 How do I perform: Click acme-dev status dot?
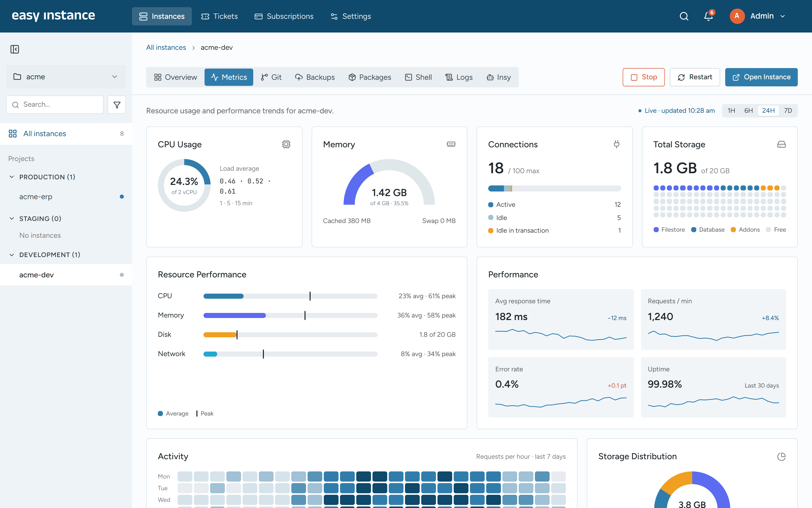click(x=122, y=275)
